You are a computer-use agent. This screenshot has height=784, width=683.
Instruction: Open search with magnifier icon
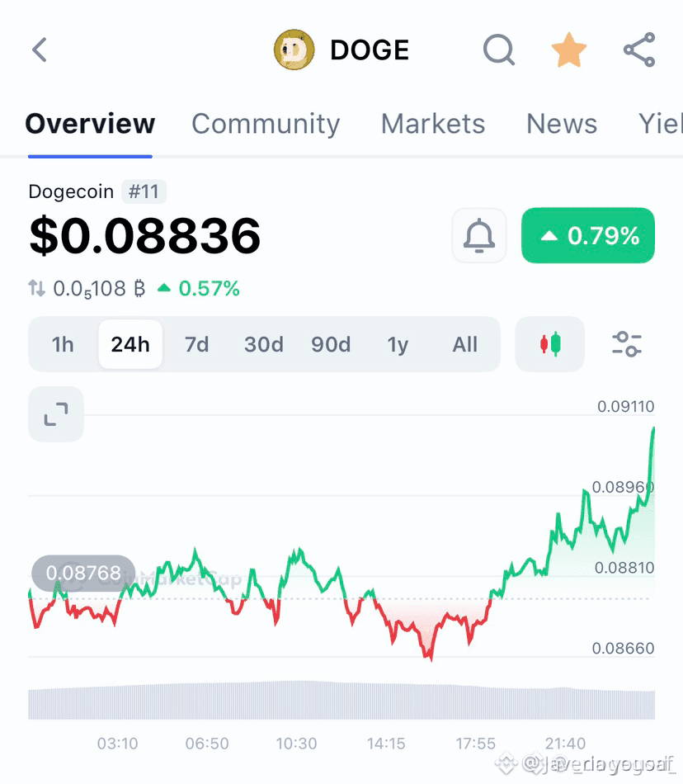pos(498,50)
